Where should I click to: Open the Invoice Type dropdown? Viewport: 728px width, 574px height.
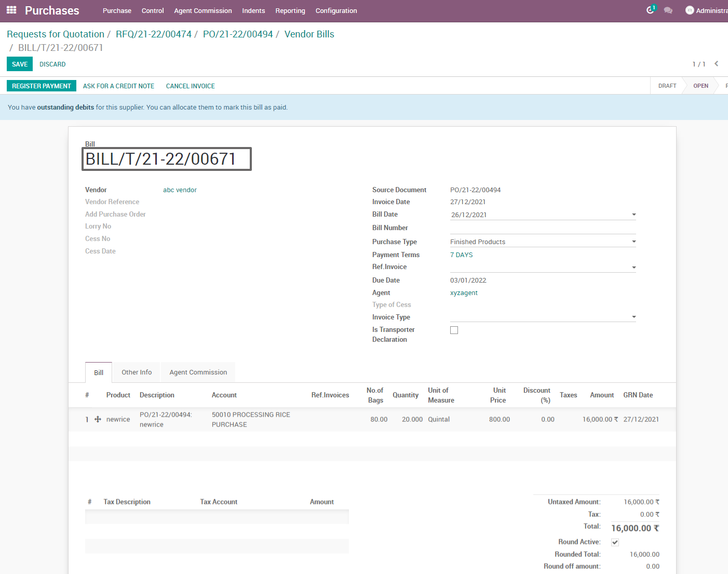[633, 317]
